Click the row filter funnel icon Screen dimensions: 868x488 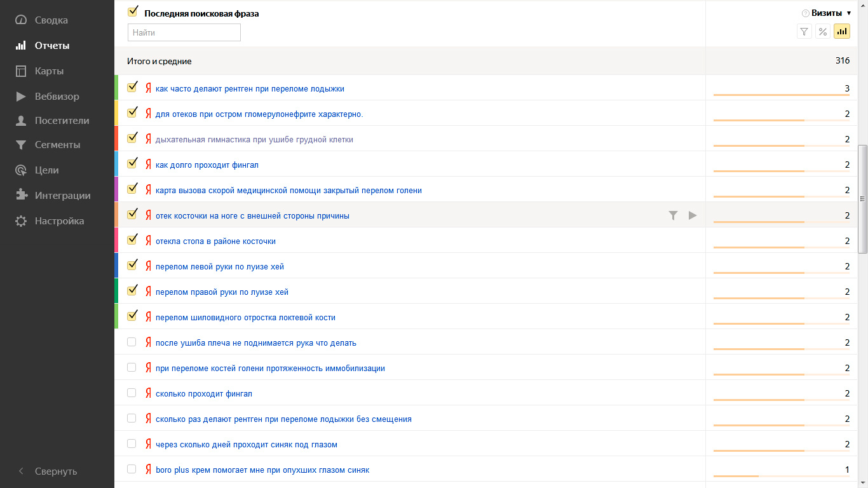(x=674, y=215)
